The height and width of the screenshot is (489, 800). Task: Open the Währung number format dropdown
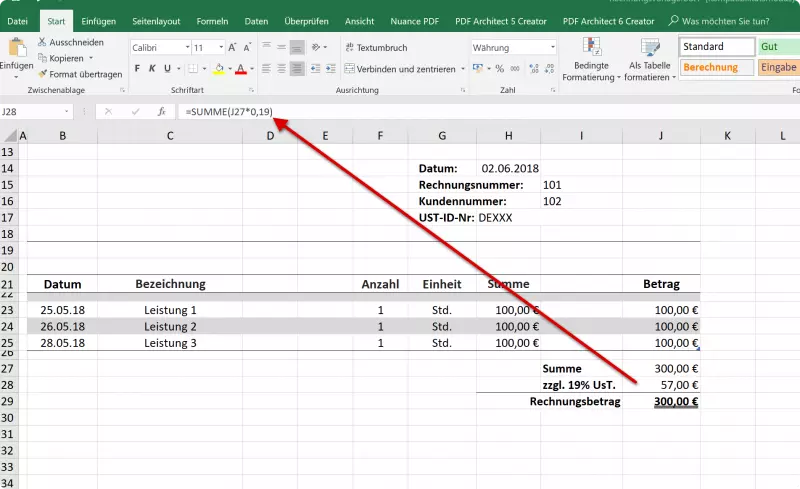(x=553, y=47)
